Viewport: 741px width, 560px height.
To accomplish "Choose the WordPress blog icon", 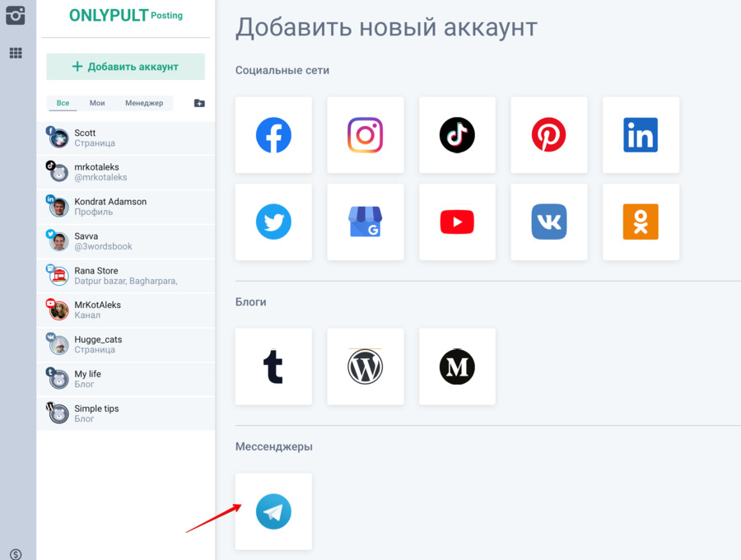I will 365,367.
